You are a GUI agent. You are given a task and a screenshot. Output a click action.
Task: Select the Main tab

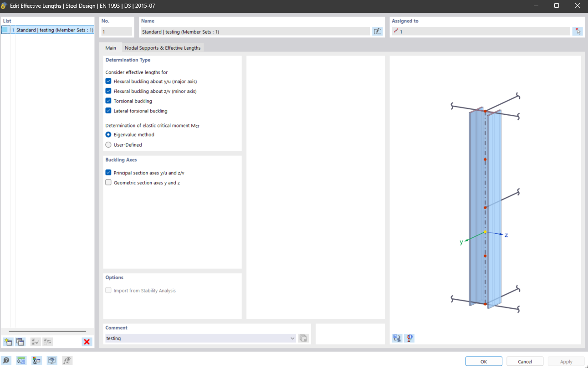(111, 48)
